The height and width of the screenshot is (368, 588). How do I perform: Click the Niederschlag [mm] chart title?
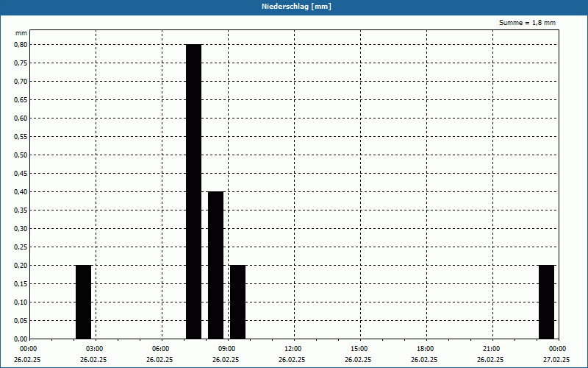click(296, 7)
